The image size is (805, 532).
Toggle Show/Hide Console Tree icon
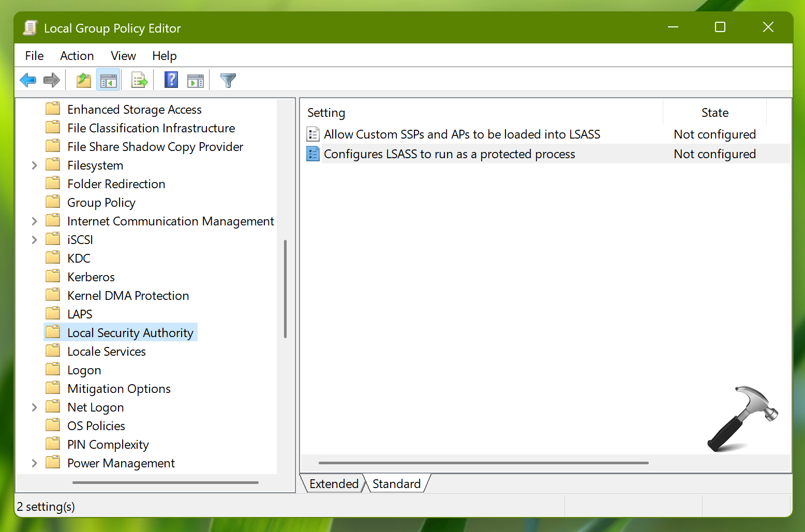(x=109, y=80)
